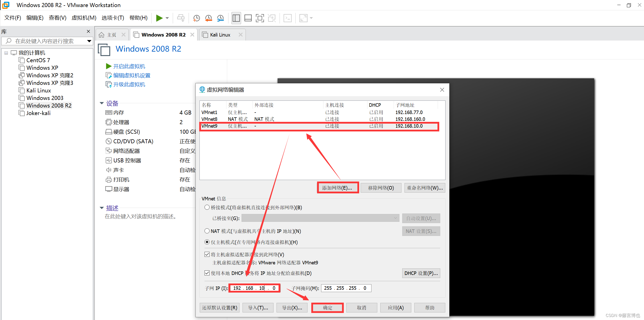This screenshot has width=644, height=320.
Task: Close the library panel with the X
Action: 88,31
